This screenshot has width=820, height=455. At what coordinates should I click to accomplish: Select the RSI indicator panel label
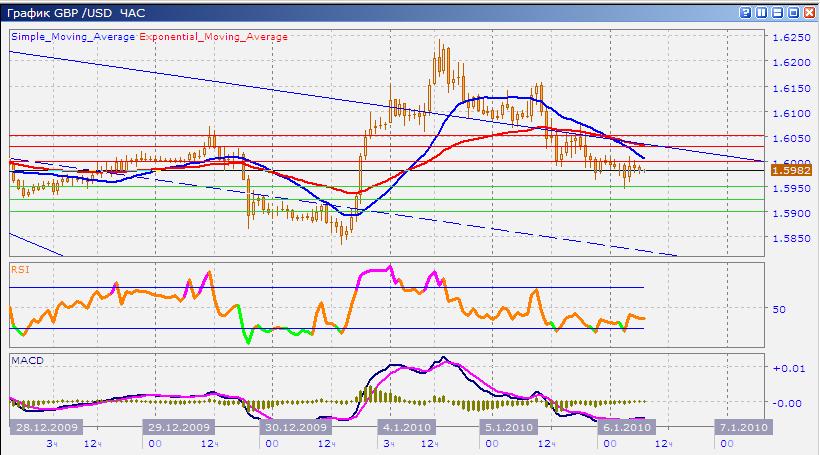click(19, 269)
